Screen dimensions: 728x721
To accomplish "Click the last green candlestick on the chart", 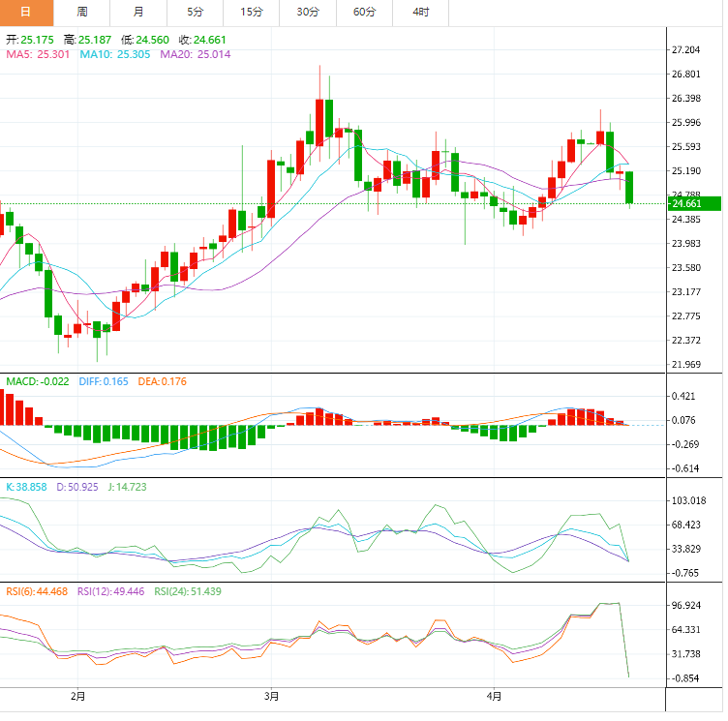I will tap(629, 188).
